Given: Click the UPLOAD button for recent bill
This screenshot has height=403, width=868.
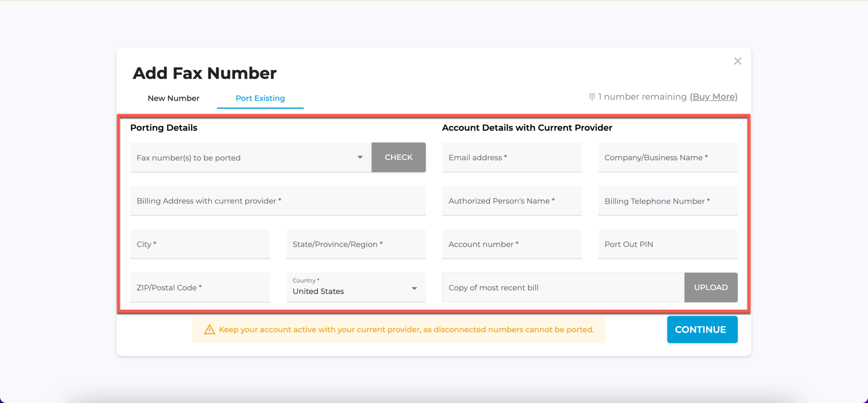Looking at the screenshot, I should pos(711,287).
